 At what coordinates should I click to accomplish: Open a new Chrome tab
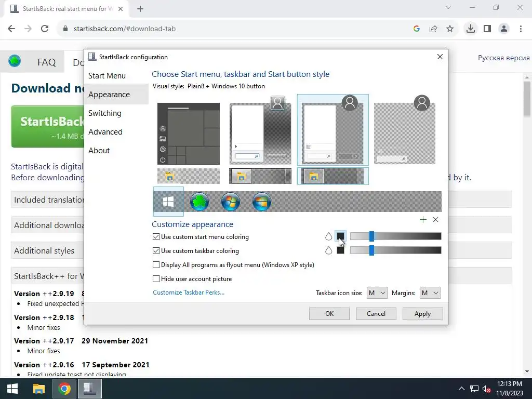click(140, 9)
